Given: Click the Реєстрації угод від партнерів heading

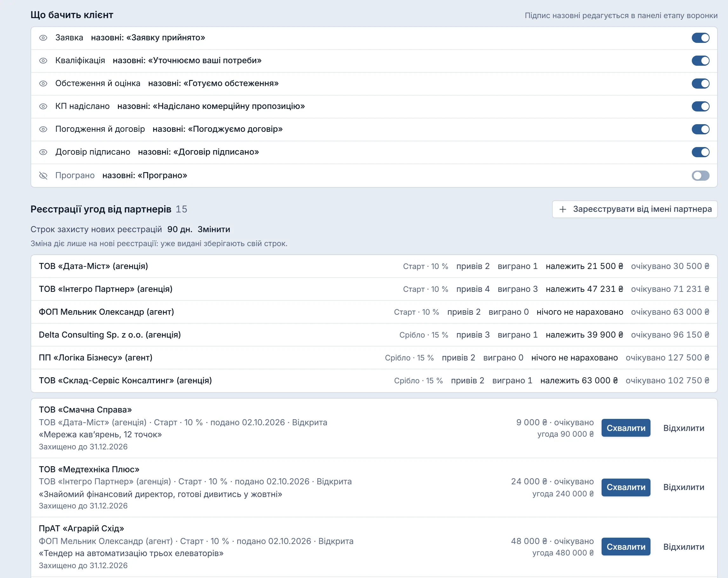Looking at the screenshot, I should point(101,209).
